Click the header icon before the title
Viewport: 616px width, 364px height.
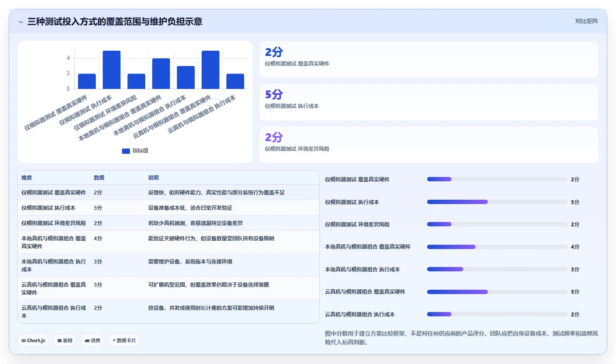[21, 21]
